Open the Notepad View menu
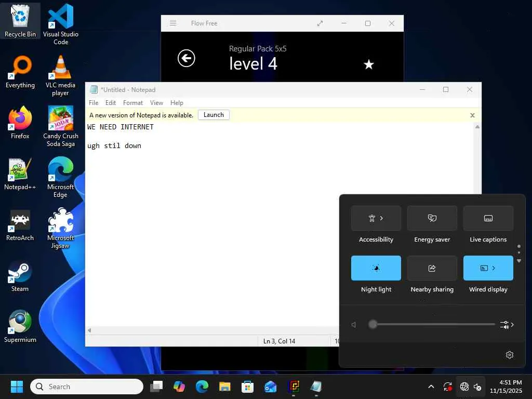Screen dimensions: 532x399 pyautogui.click(x=156, y=103)
